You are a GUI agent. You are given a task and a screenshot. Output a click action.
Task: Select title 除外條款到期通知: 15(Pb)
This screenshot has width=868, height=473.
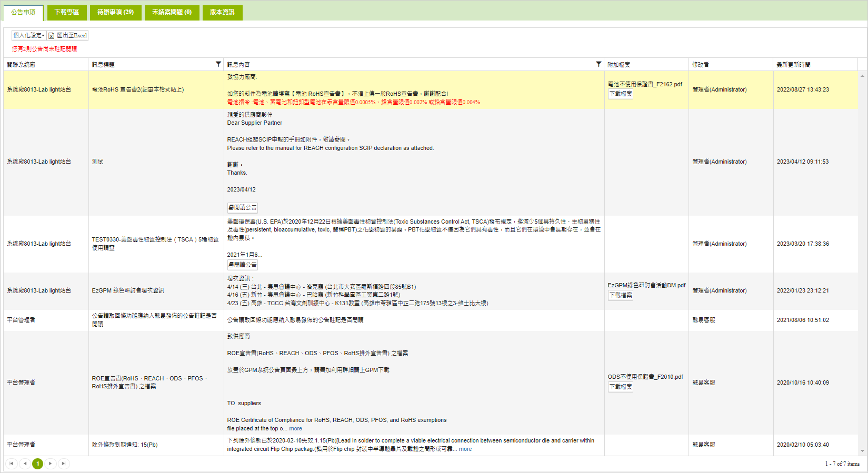pos(125,445)
